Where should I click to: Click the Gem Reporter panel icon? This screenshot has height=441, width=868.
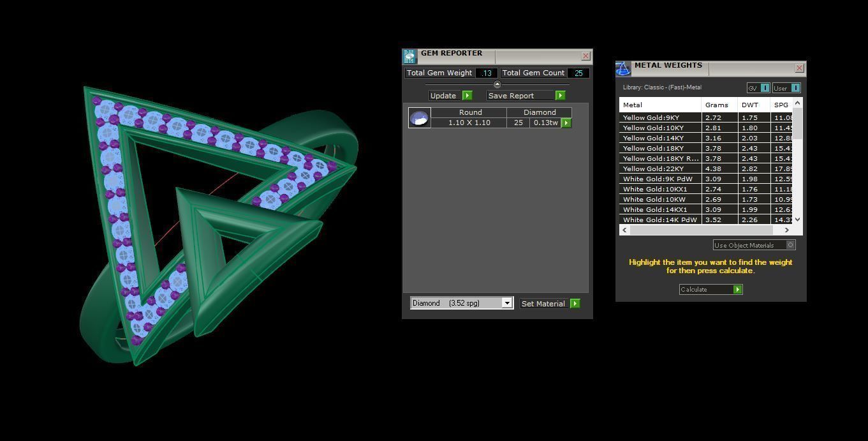click(409, 56)
